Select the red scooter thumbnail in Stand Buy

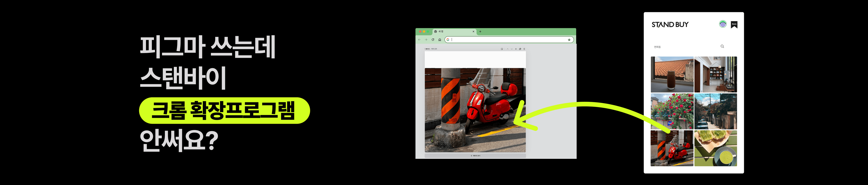click(672, 148)
